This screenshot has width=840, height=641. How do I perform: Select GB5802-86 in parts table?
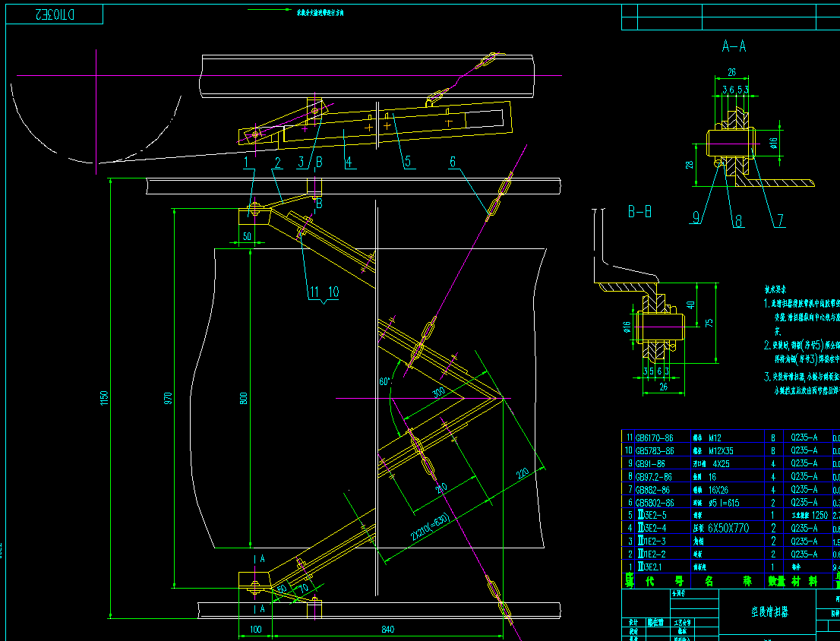[x=655, y=503]
